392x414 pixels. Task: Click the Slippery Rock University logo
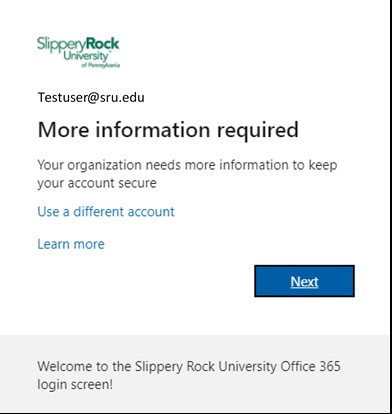[x=78, y=52]
